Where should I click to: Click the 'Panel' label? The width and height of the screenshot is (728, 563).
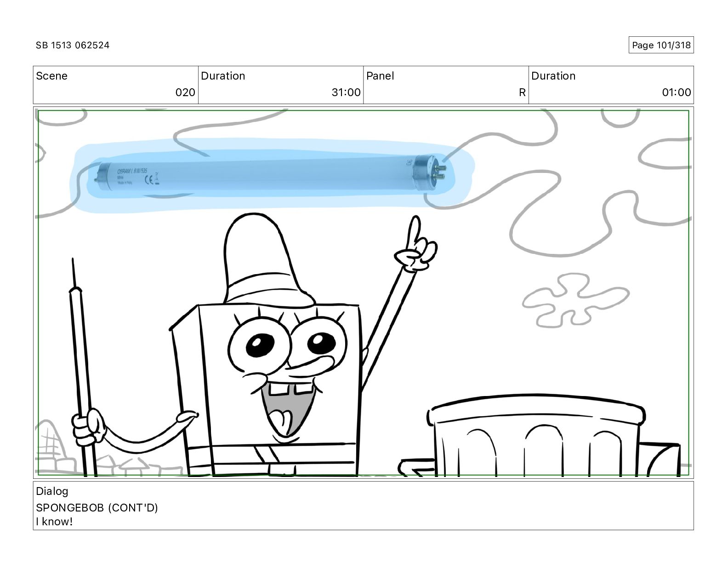[380, 76]
